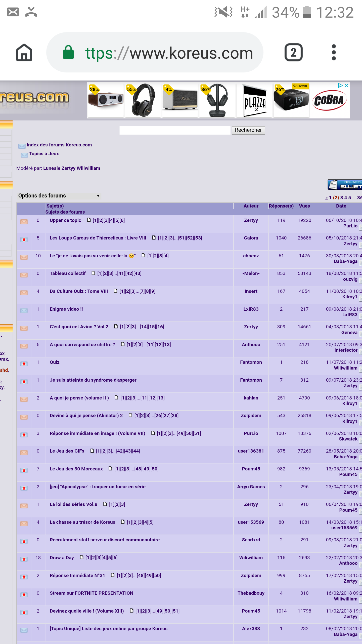Go to page 3 of topic list
Image resolution: width=362 pixels, height=644 pixels.
tap(341, 198)
